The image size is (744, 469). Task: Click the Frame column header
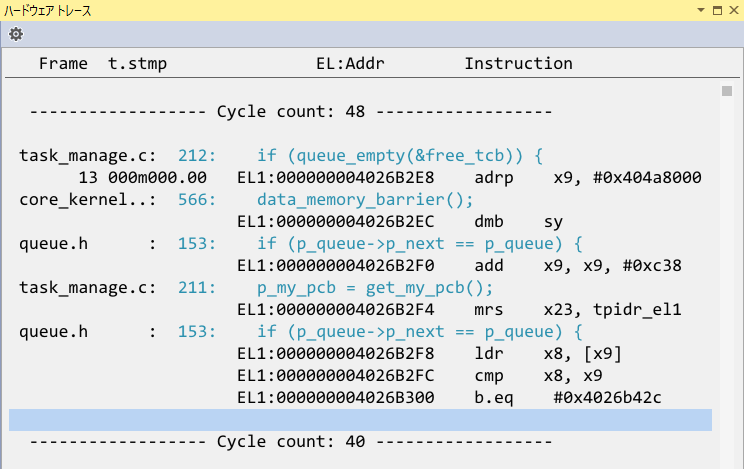click(x=63, y=64)
